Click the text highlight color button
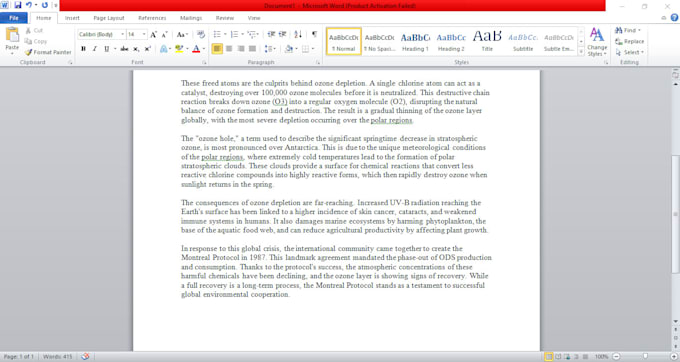This screenshot has width=680, height=362. (x=179, y=49)
